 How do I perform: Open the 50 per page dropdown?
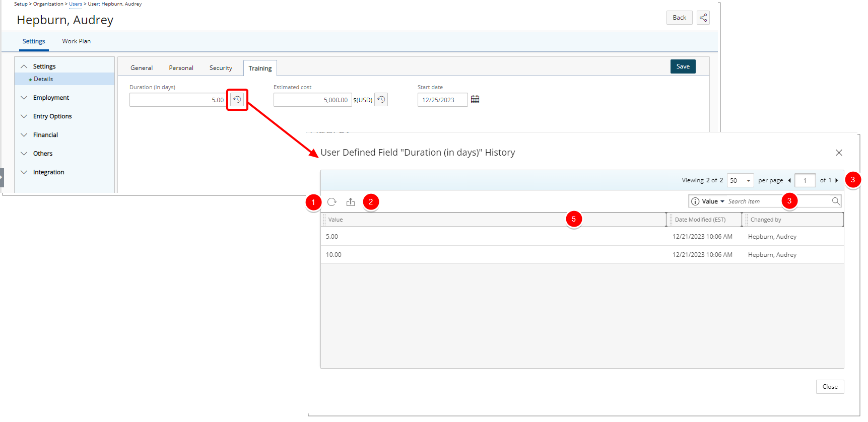click(x=740, y=180)
